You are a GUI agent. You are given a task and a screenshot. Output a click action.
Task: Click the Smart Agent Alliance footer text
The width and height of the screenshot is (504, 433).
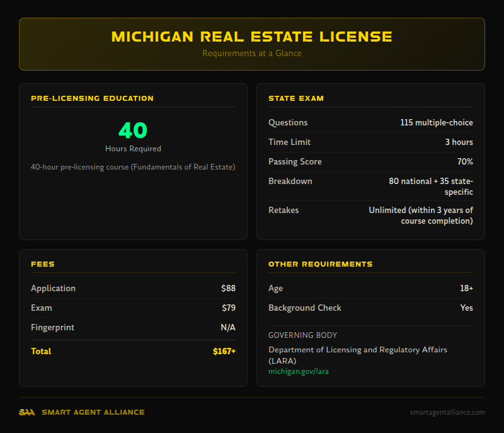tap(93, 412)
